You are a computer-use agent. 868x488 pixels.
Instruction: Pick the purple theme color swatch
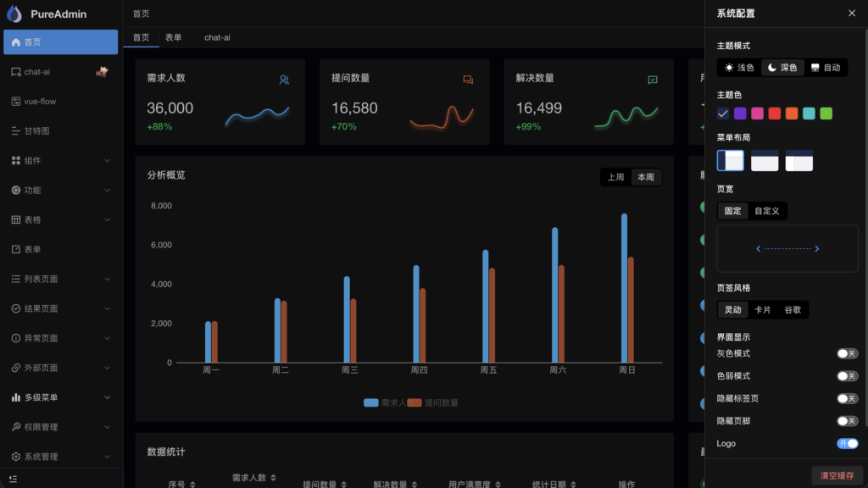(740, 114)
